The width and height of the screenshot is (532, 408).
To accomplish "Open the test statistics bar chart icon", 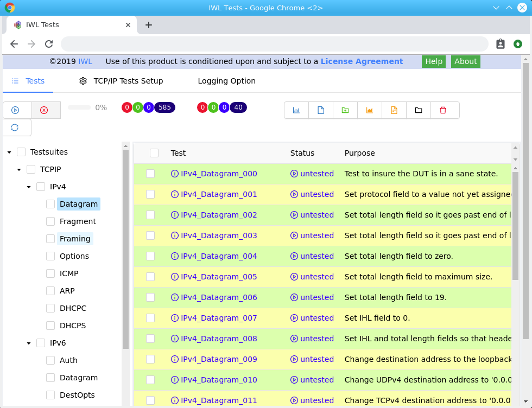I will point(296,110).
